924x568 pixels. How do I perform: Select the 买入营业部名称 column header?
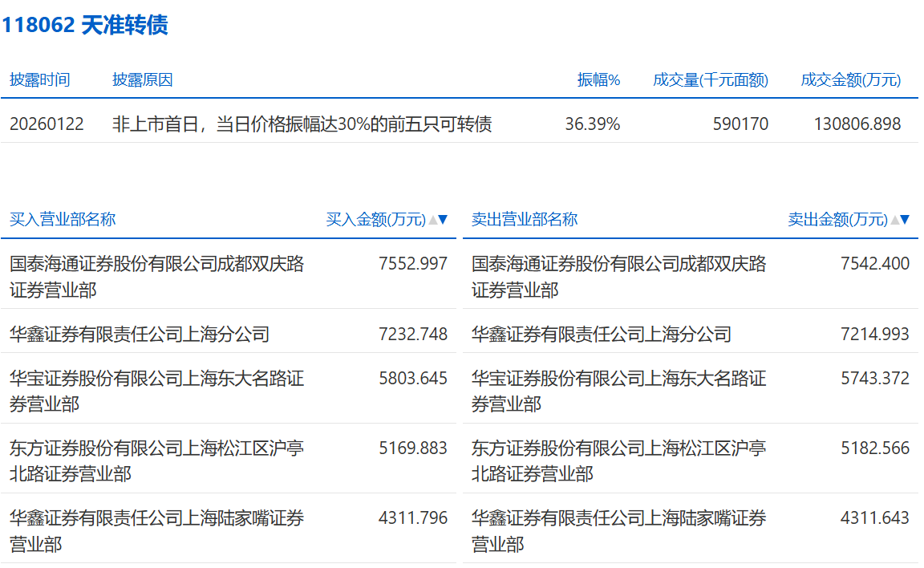click(x=63, y=220)
